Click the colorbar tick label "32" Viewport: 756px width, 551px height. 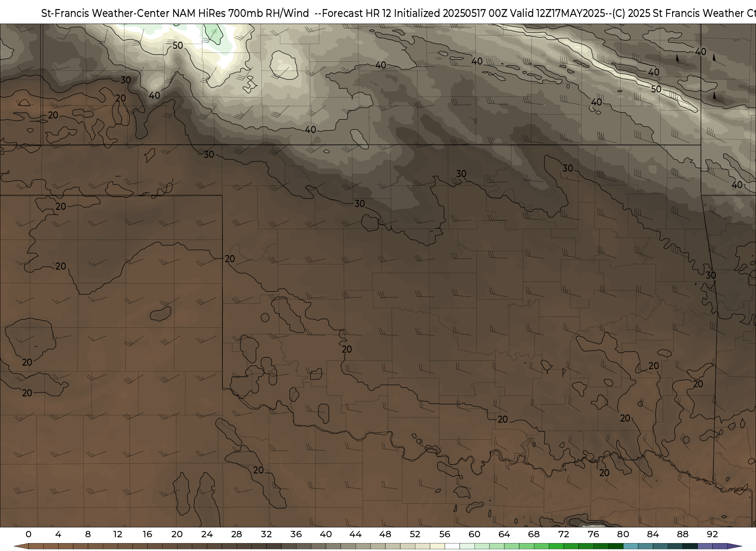pos(266,534)
